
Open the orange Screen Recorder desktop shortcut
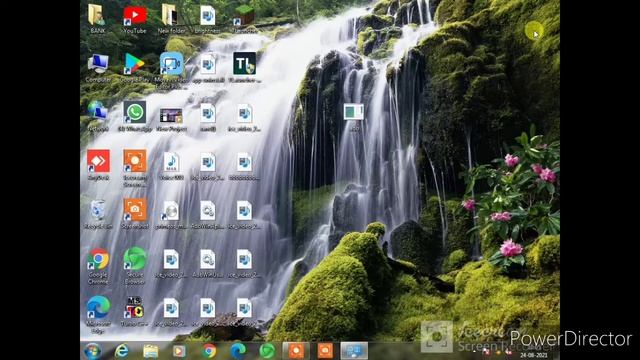(135, 167)
